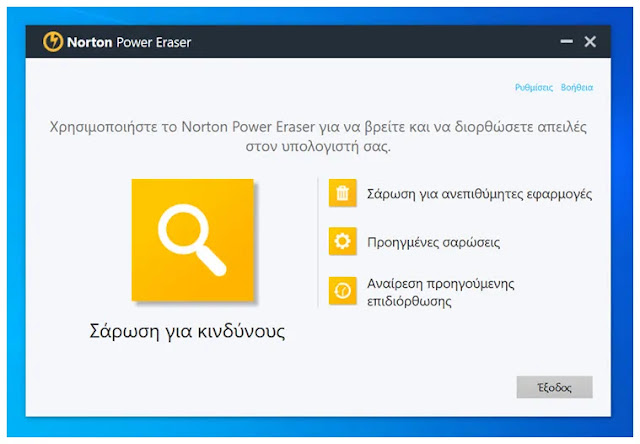
Task: Click the trash can unwanted applications icon
Action: click(x=342, y=193)
